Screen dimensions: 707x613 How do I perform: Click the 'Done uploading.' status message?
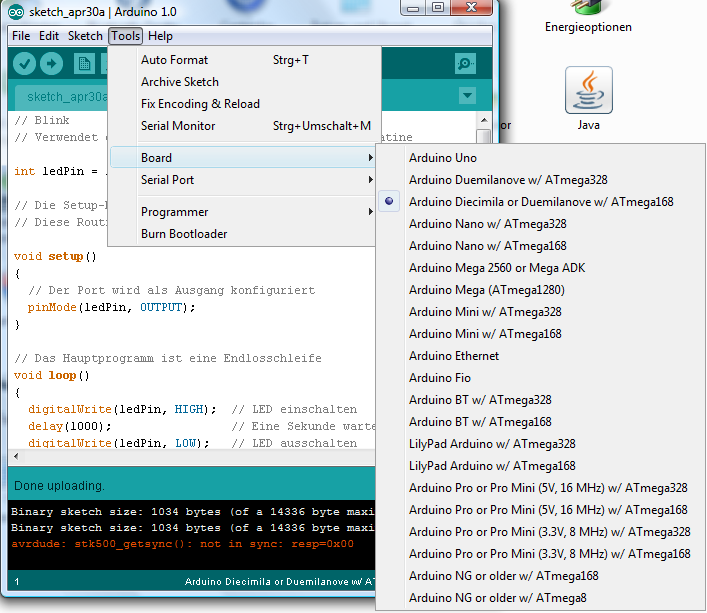(x=59, y=486)
